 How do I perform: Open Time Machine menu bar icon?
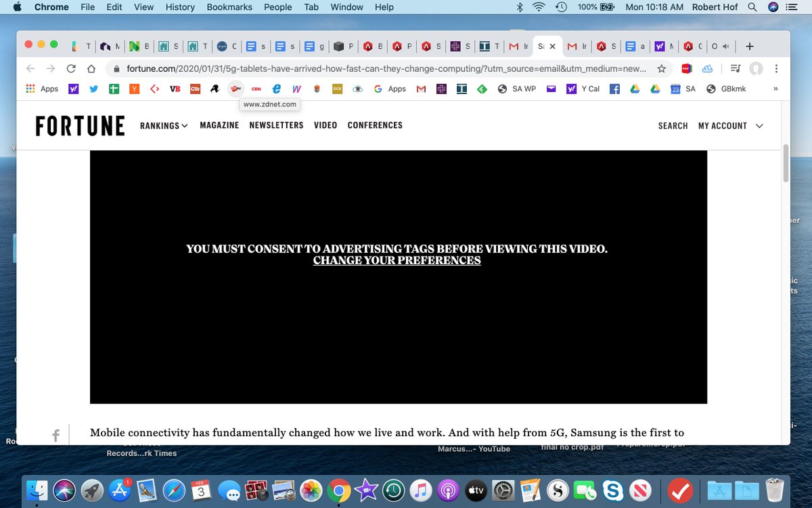pyautogui.click(x=561, y=7)
